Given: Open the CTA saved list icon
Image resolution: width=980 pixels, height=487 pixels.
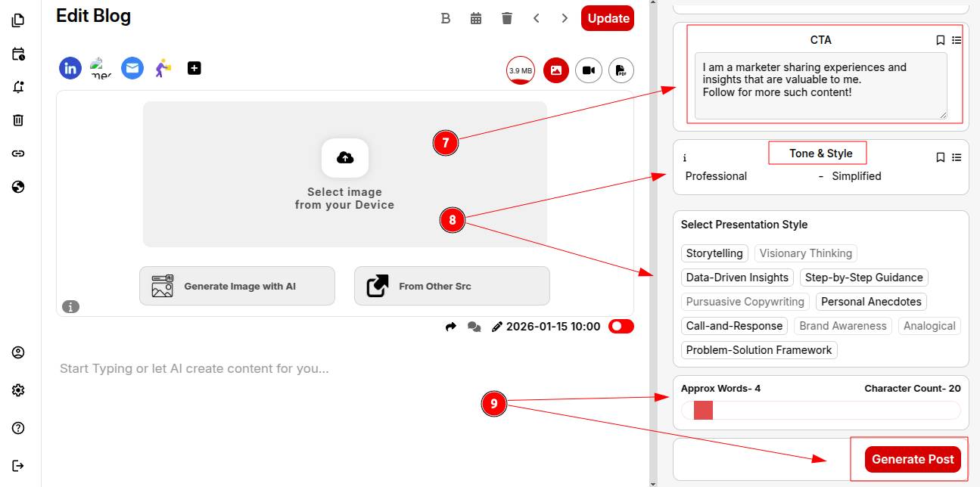Looking at the screenshot, I should click(957, 40).
